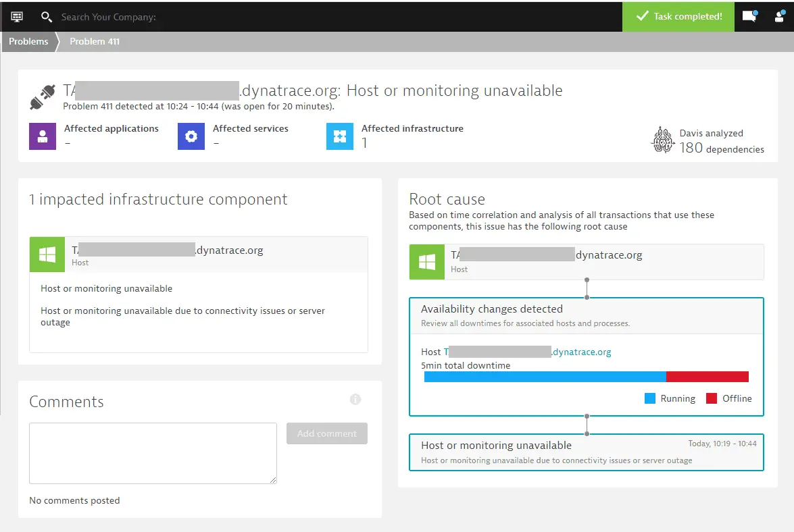Open the host link under Availability changes detected
Viewport: 794px width, 532px height.
527,352
